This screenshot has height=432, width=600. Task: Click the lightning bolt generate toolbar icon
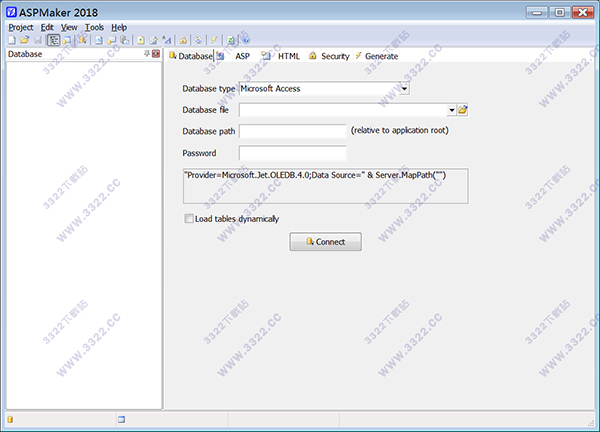click(214, 40)
